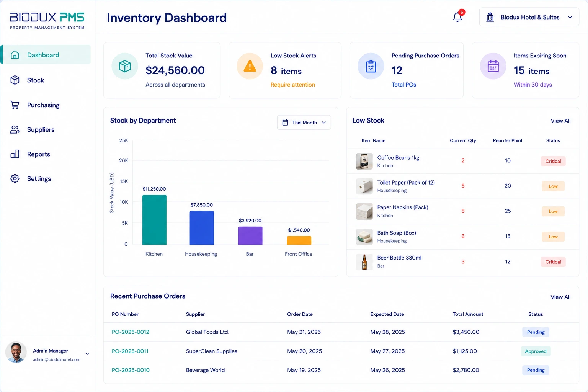This screenshot has height=392, width=588.
Task: Click the Paper Napkins product thumbnail
Action: click(364, 211)
